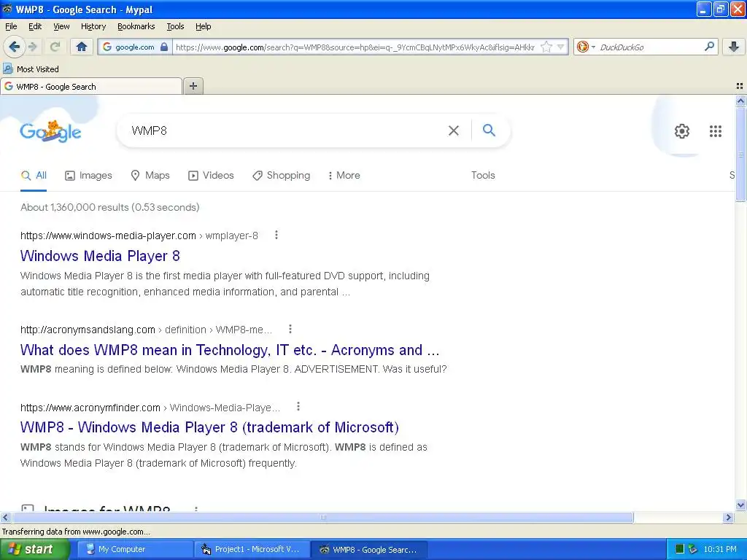Open the Bookmarks menu

[x=136, y=26]
